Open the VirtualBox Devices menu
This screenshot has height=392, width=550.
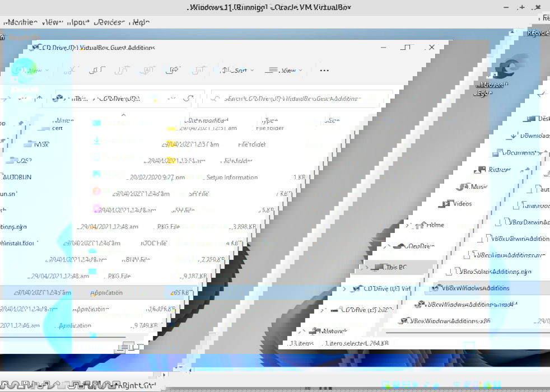(x=109, y=22)
